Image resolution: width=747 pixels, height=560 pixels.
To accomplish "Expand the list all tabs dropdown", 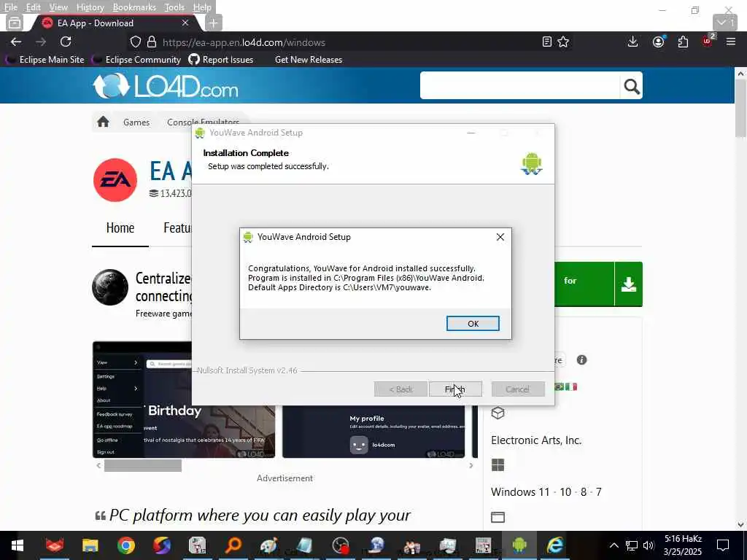I will pyautogui.click(x=725, y=23).
